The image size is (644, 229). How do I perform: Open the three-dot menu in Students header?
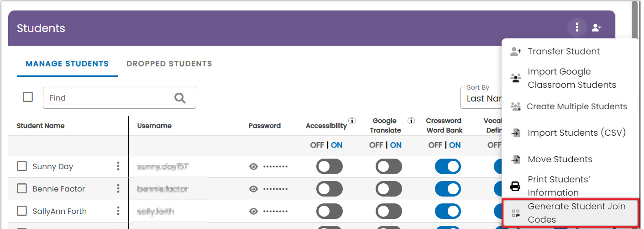577,28
